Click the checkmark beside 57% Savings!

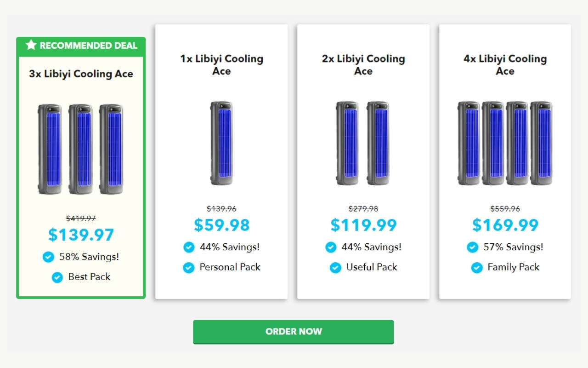click(x=472, y=247)
